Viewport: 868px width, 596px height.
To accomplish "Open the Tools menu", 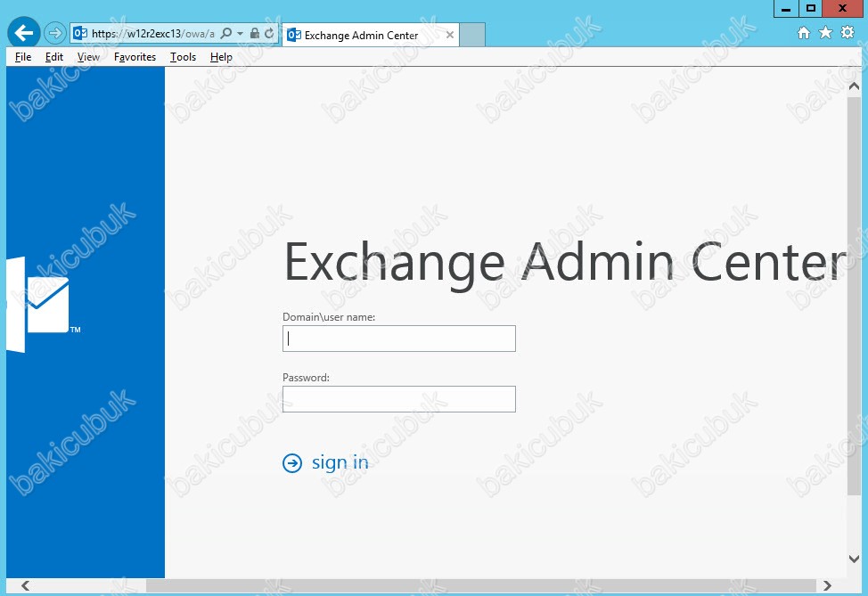I will coord(184,57).
